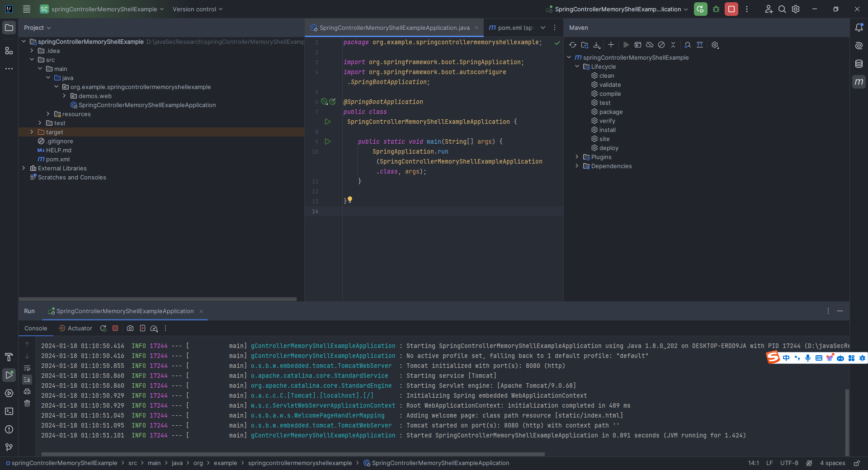This screenshot has height=470, width=868.
Task: Click UTF-8 encoding in status bar
Action: click(x=789, y=463)
